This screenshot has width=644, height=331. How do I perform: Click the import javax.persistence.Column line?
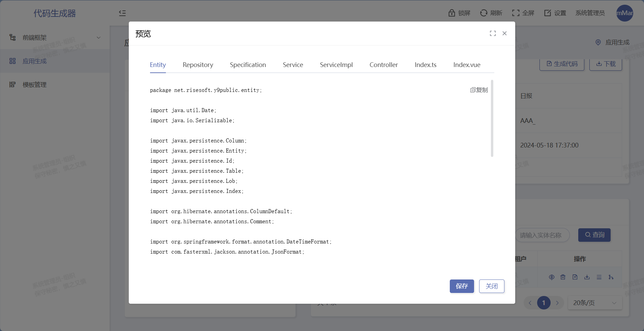click(198, 141)
